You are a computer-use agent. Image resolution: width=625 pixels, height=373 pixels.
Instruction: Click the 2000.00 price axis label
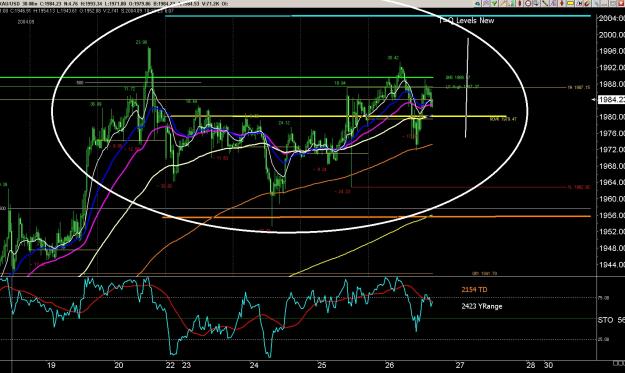point(611,35)
